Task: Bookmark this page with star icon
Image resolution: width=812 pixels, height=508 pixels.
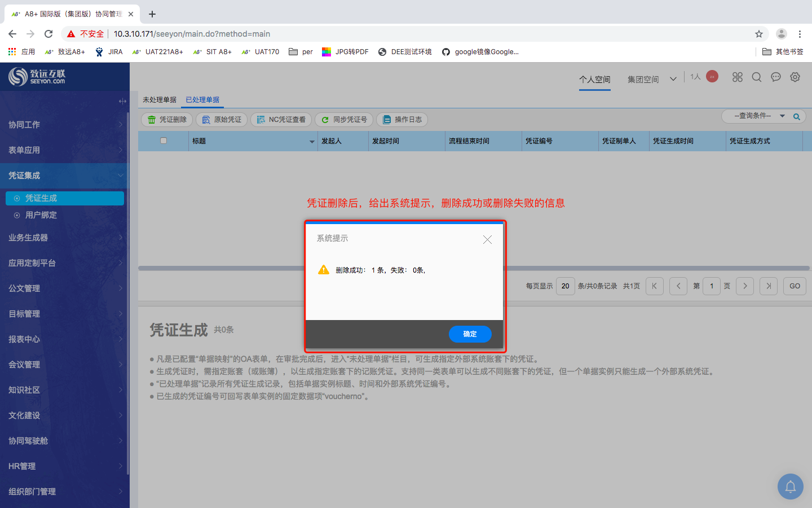Action: (759, 34)
